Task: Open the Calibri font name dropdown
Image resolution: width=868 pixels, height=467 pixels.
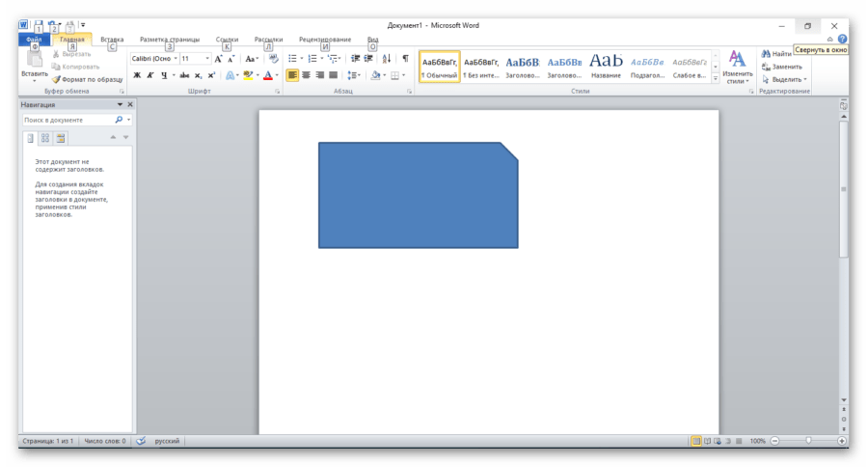Action: 154,59
